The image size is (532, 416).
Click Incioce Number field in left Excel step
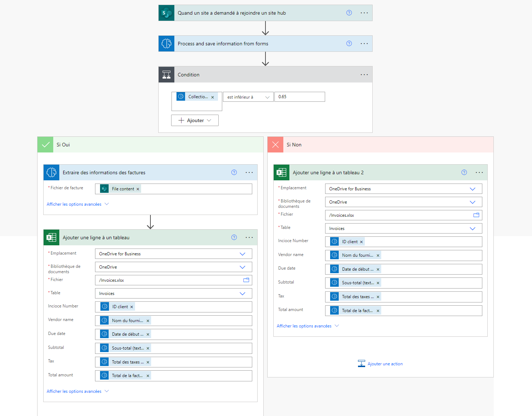pos(174,307)
